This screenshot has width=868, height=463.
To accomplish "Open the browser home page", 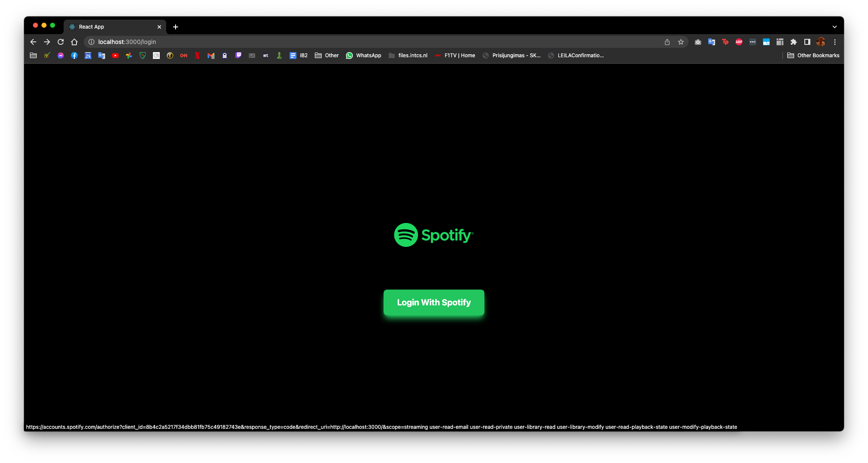I will coord(74,42).
